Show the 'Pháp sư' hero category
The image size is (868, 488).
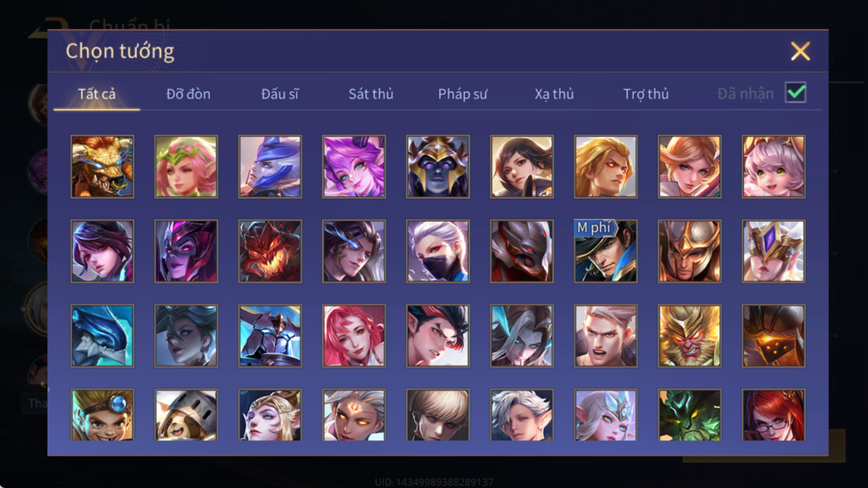point(463,94)
